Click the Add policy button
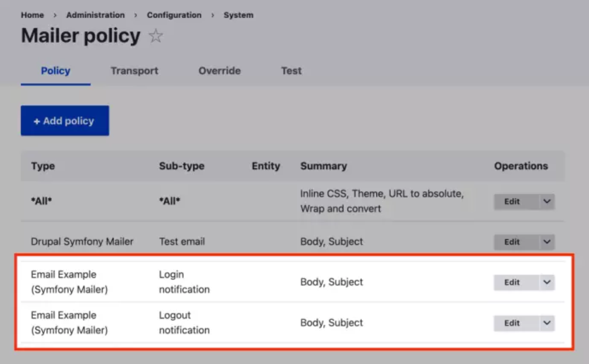 click(x=65, y=120)
